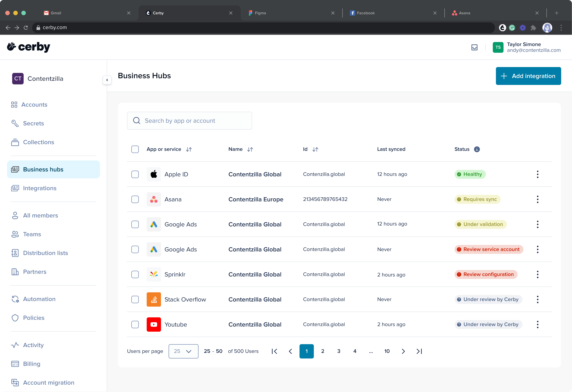The height and width of the screenshot is (392, 572).
Task: Open the inbox icon in header
Action: [474, 47]
